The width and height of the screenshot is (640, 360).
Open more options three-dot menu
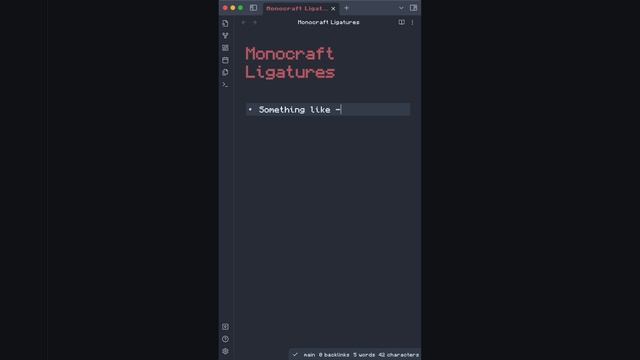(412, 22)
